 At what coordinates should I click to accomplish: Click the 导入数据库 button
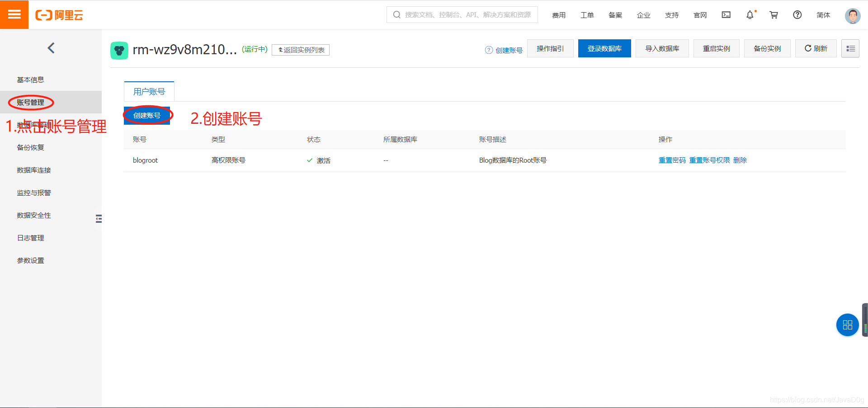662,48
